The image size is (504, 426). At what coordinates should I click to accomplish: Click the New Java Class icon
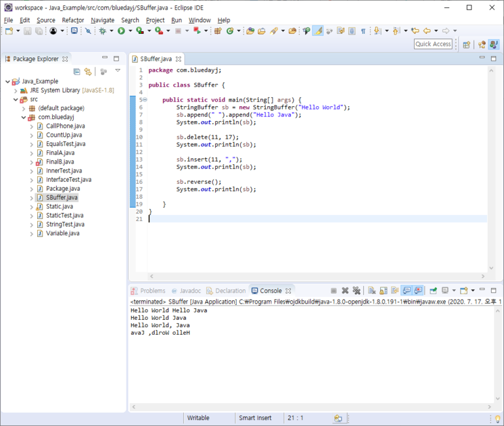pyautogui.click(x=230, y=31)
